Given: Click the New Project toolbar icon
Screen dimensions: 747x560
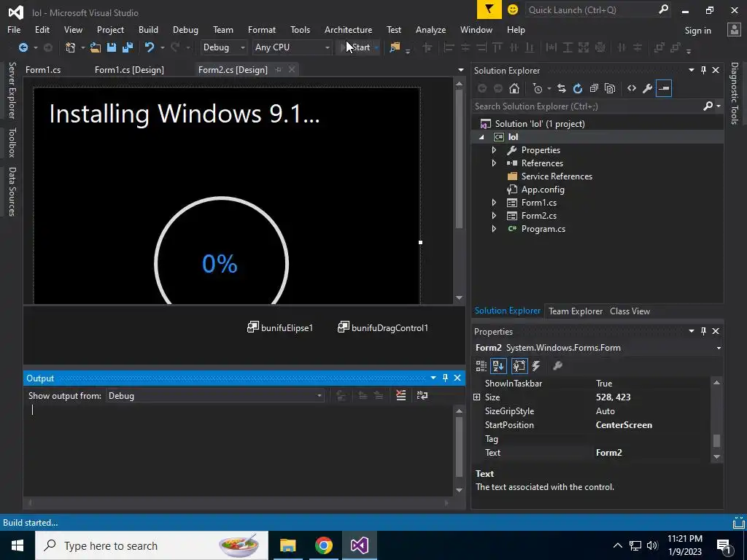Looking at the screenshot, I should click(x=71, y=47).
